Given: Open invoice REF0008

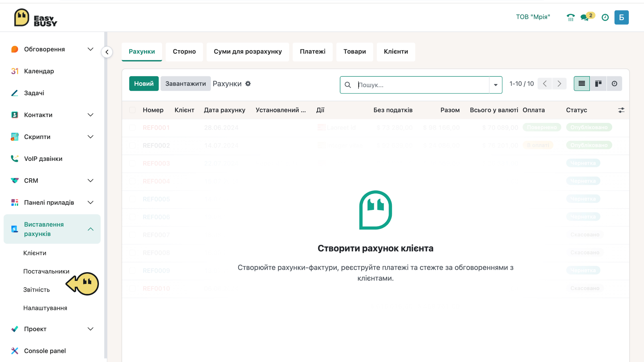Looking at the screenshot, I should pyautogui.click(x=156, y=253).
